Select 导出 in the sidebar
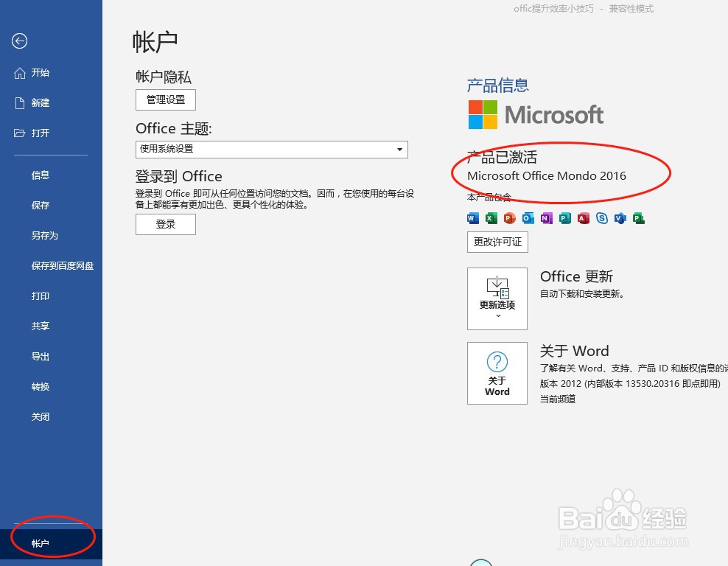The image size is (728, 566). (x=41, y=357)
